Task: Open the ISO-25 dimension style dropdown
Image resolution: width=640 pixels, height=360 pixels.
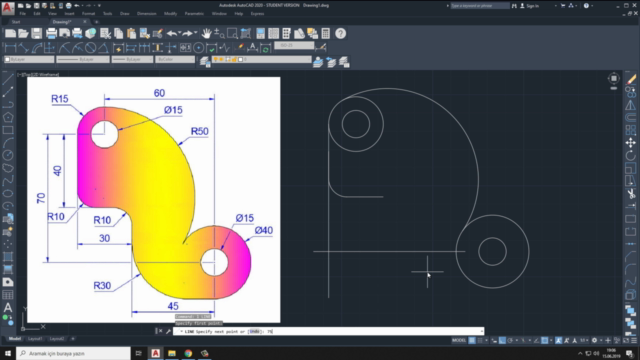Action: click(x=294, y=46)
